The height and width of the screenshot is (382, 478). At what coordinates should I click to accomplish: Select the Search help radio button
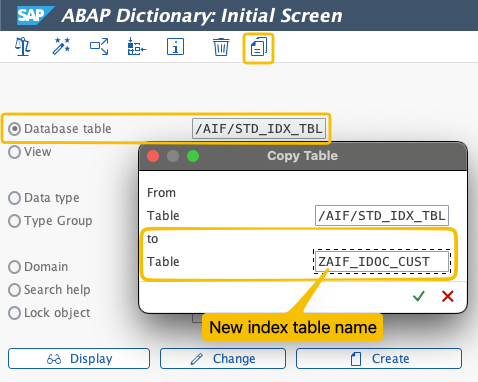click(15, 290)
